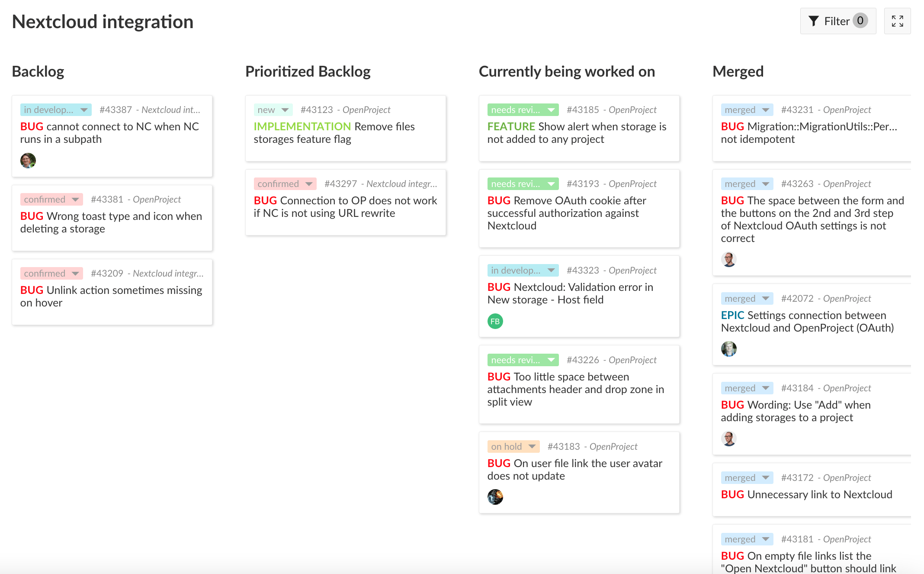This screenshot has width=924, height=574.
Task: Click the avatar on on-hold bug #43183
Action: coord(494,497)
